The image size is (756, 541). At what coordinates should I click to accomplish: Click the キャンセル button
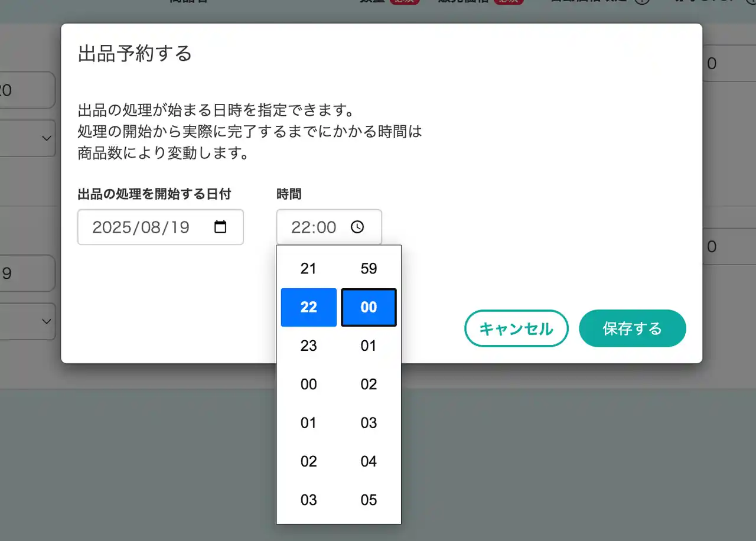[x=516, y=328]
